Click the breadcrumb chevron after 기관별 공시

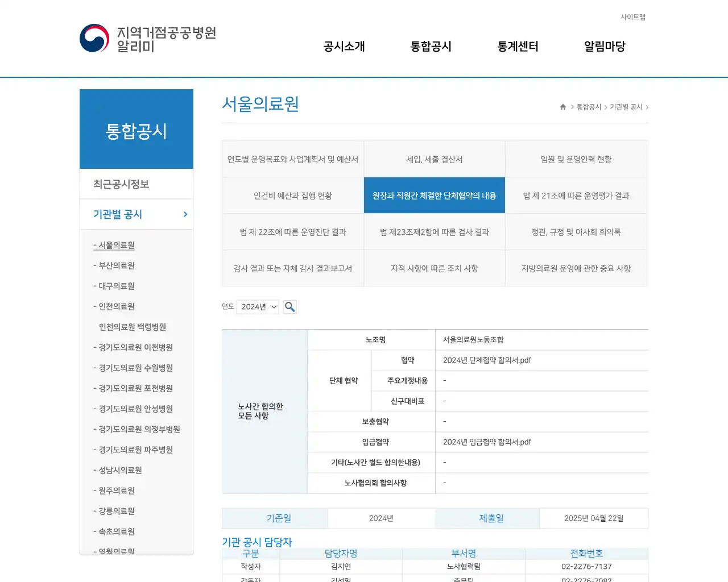[648, 107]
